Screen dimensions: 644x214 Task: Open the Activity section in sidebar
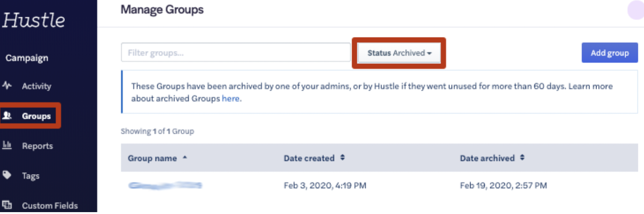36,86
